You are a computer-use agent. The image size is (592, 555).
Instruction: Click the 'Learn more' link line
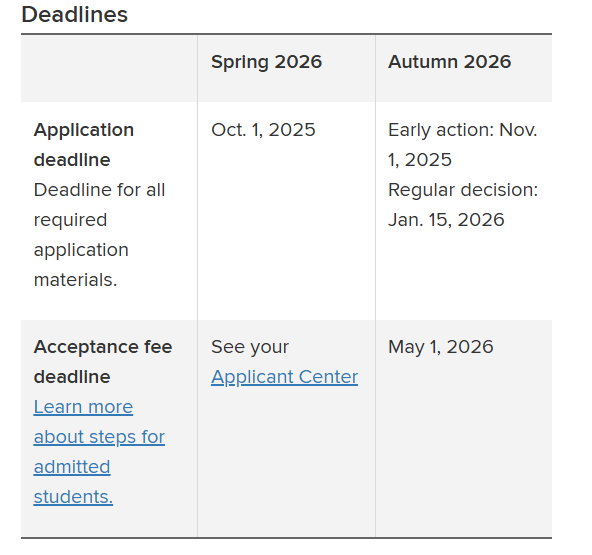point(83,407)
